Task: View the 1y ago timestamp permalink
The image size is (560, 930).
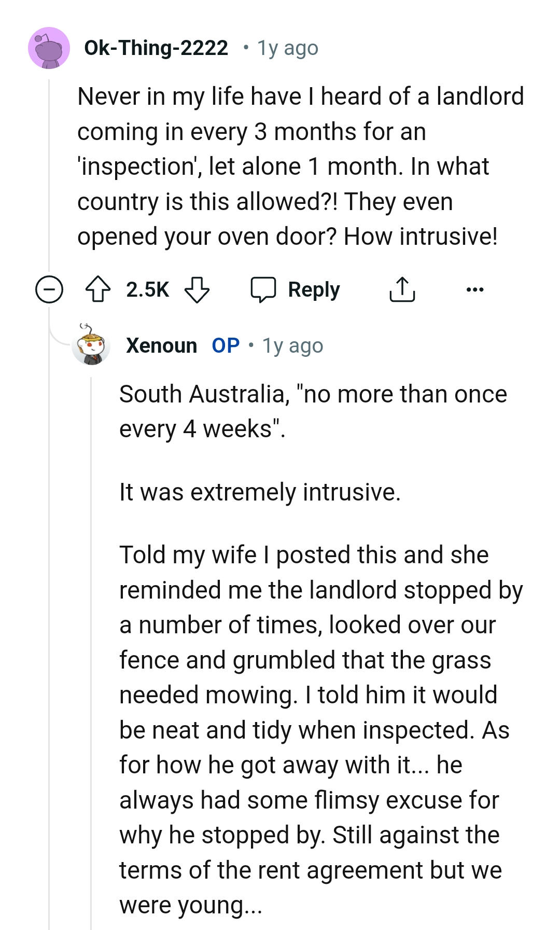Action: [x=287, y=47]
